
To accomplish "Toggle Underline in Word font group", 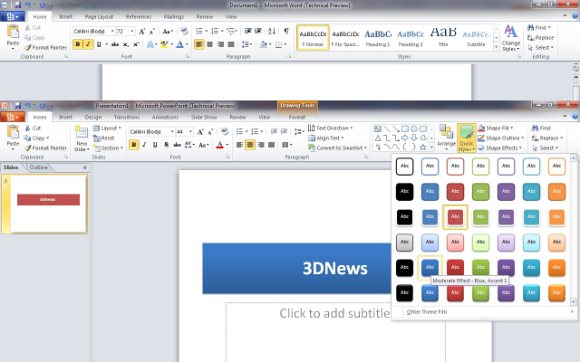I will point(99,44).
